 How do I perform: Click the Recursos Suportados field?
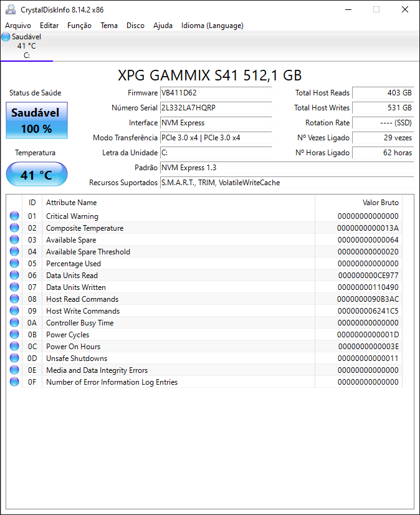[287, 183]
